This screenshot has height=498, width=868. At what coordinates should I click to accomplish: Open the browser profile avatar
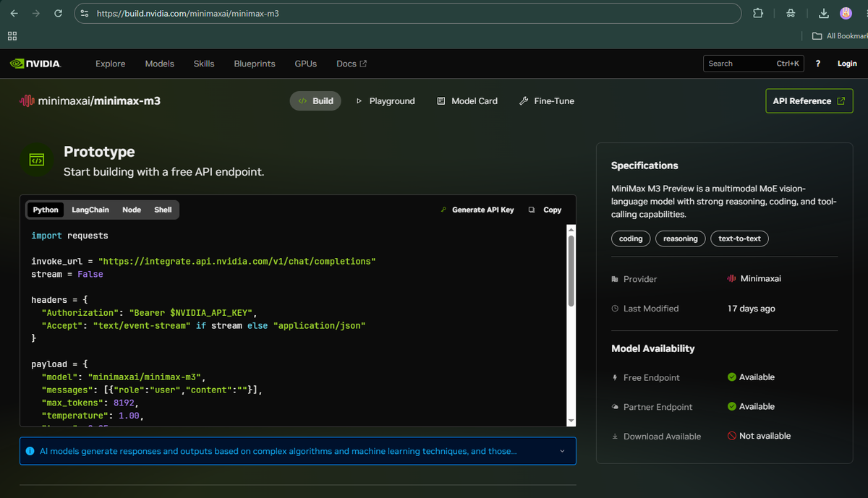[846, 13]
